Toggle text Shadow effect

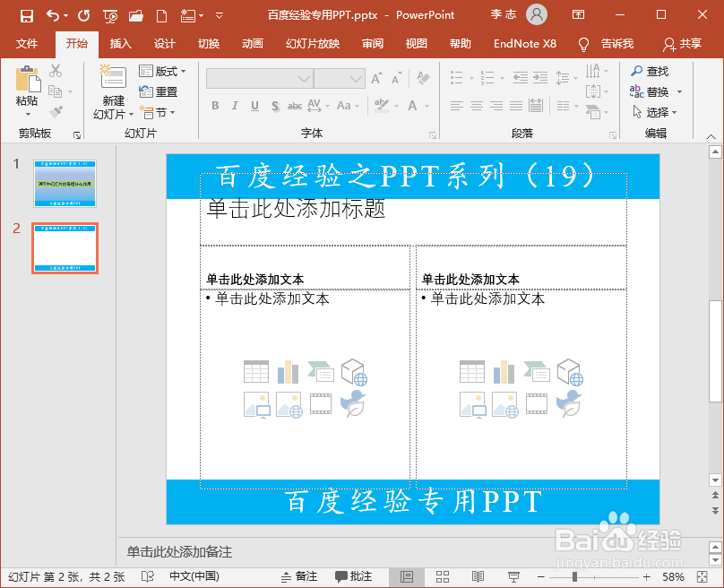click(275, 106)
